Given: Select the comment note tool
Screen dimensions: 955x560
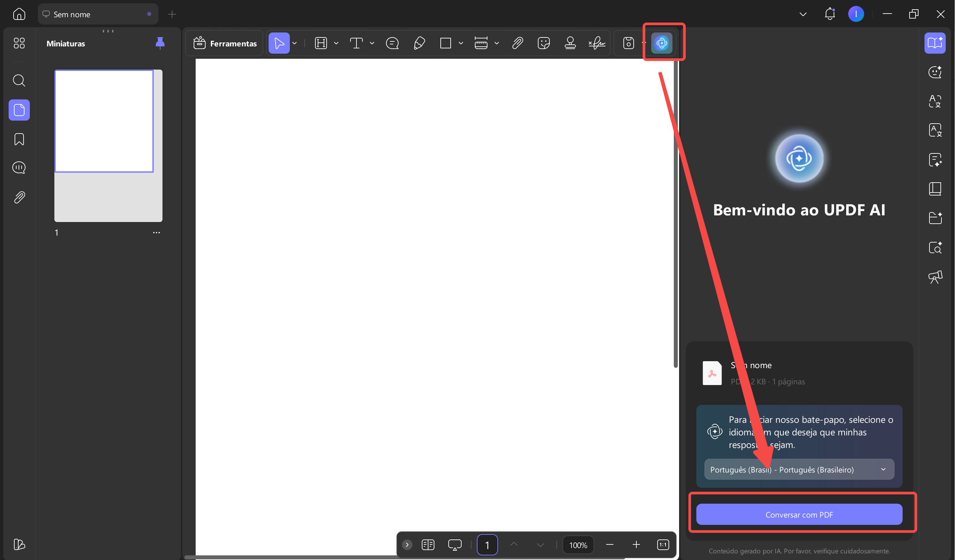Looking at the screenshot, I should 392,43.
